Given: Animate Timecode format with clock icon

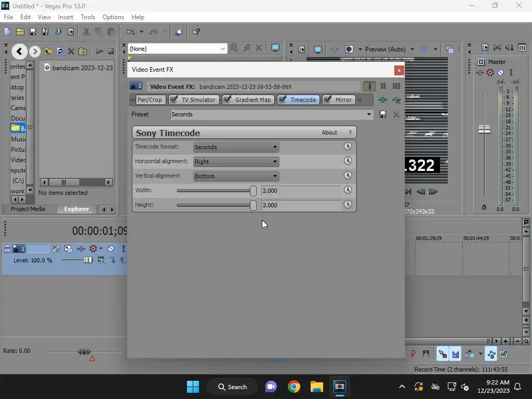Looking at the screenshot, I should (348, 146).
